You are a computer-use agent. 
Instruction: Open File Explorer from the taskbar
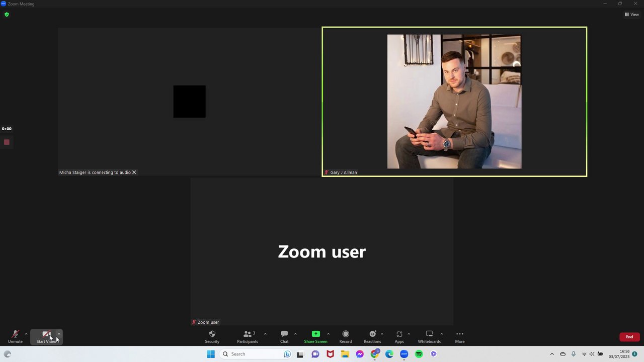(x=345, y=354)
